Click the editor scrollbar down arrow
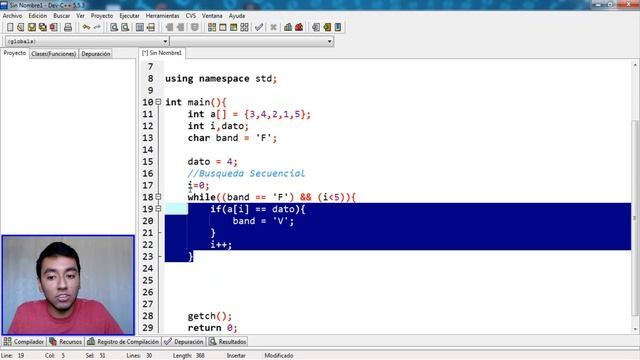Screen dimensions: 640x360 (x=635, y=329)
